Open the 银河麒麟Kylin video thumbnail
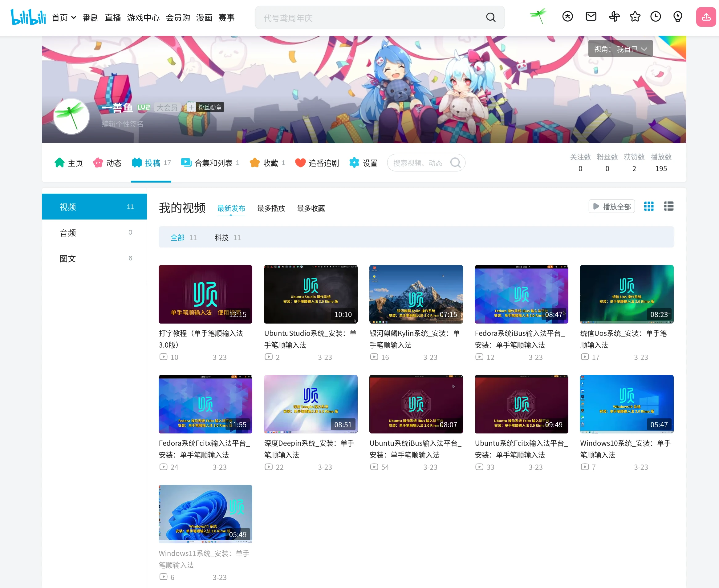This screenshot has height=588, width=719. [416, 294]
